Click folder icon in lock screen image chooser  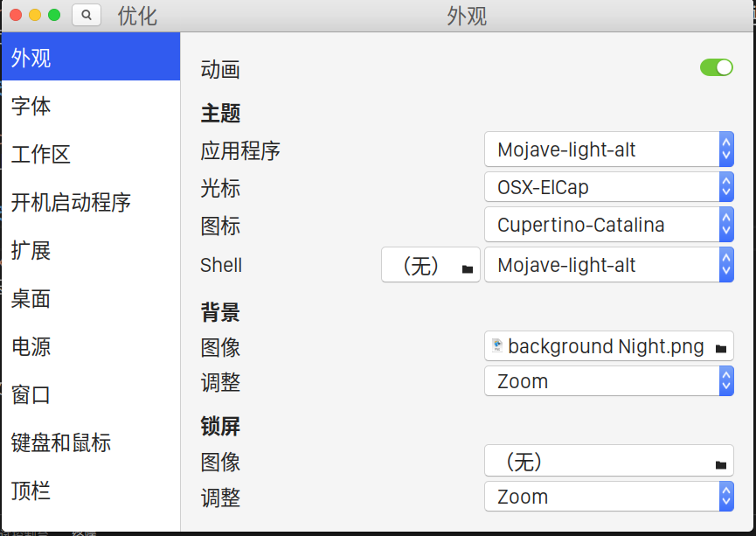[x=721, y=464]
